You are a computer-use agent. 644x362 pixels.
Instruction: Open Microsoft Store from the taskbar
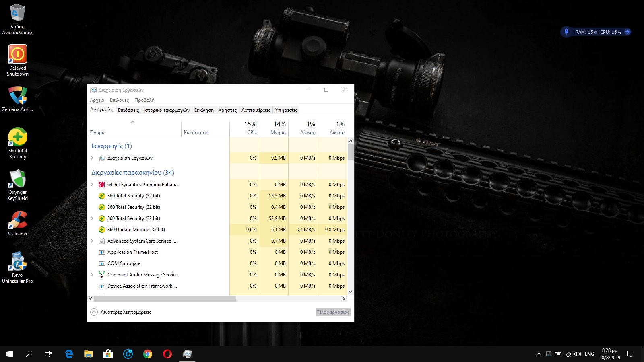[x=108, y=354]
